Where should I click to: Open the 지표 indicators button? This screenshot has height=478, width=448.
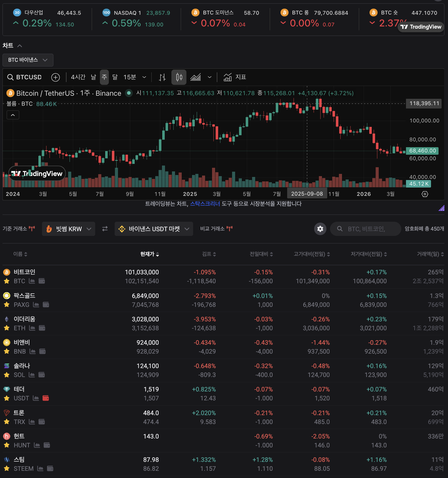[235, 77]
